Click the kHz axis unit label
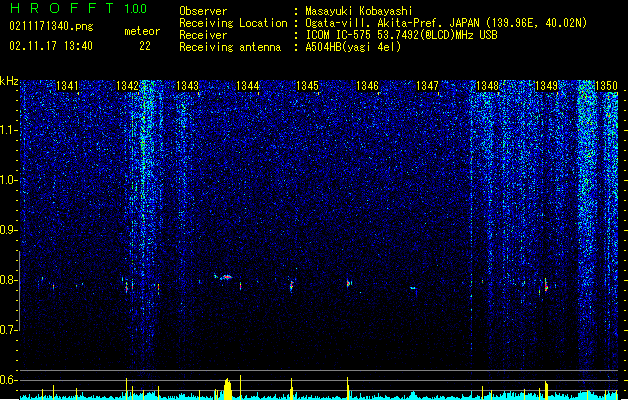This screenshot has height=400, width=629. [x=9, y=81]
